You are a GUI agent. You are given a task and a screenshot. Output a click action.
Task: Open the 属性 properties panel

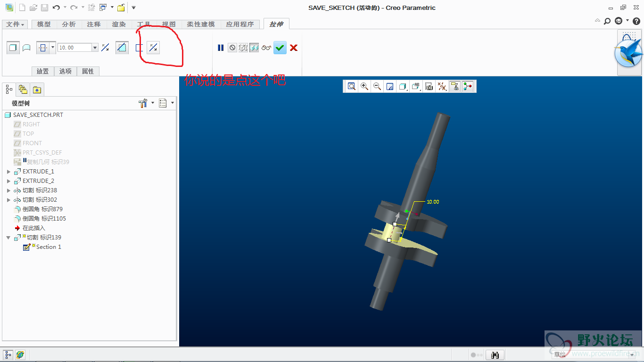point(88,71)
